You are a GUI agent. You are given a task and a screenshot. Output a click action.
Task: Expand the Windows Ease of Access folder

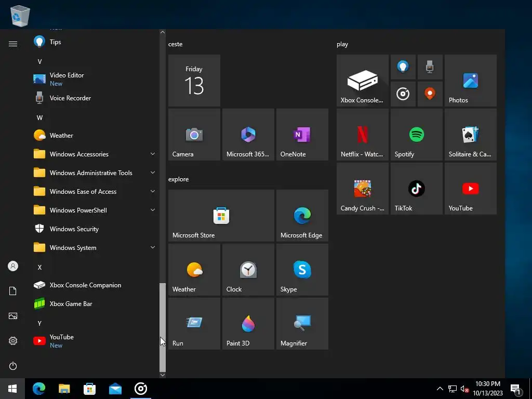point(95,192)
